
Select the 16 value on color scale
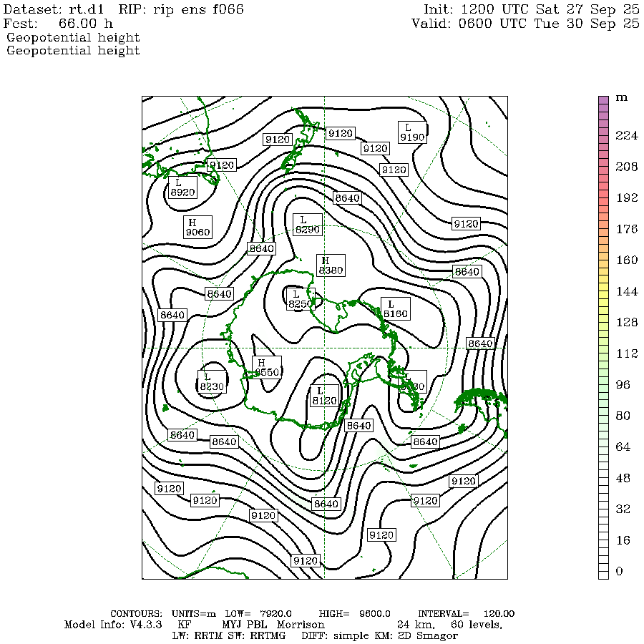623,540
